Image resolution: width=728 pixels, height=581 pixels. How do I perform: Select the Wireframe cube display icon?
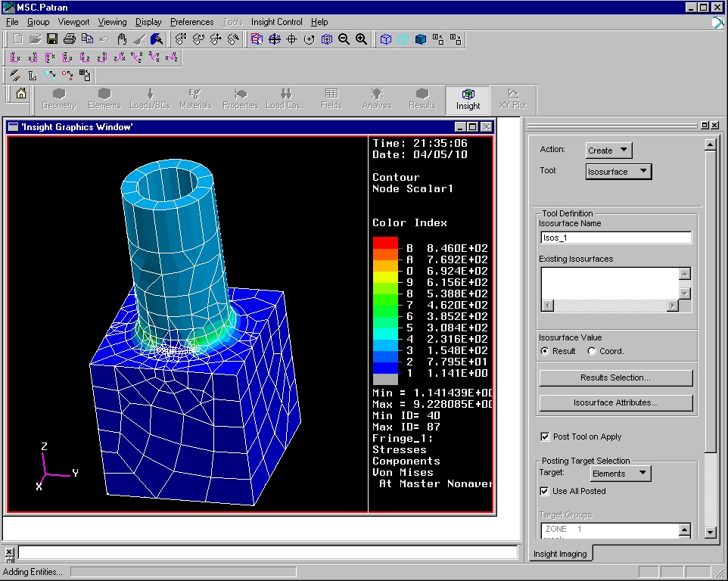(x=386, y=39)
